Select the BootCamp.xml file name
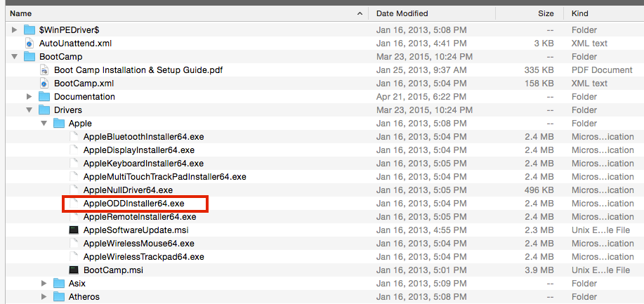Screen dimensions: 644x304 (x=84, y=84)
